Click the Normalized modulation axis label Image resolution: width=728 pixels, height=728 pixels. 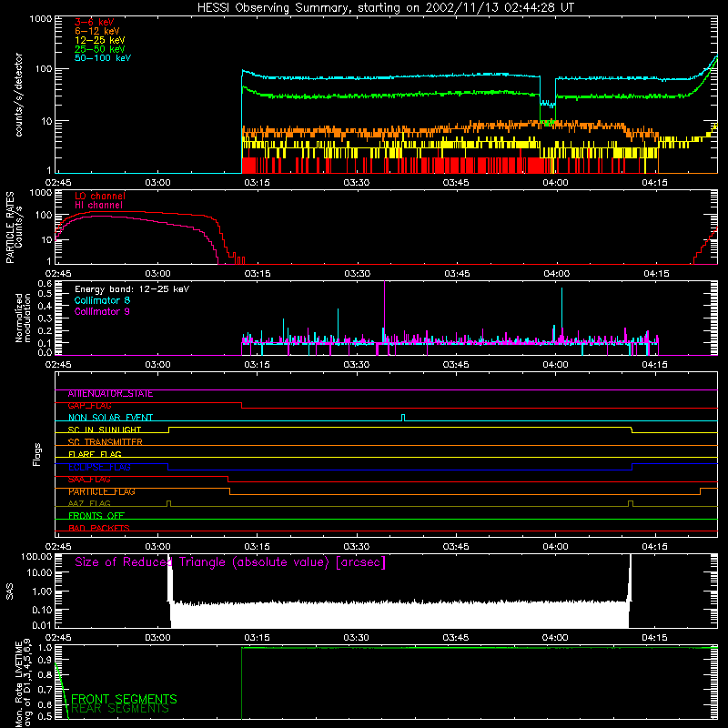[x=24, y=318]
